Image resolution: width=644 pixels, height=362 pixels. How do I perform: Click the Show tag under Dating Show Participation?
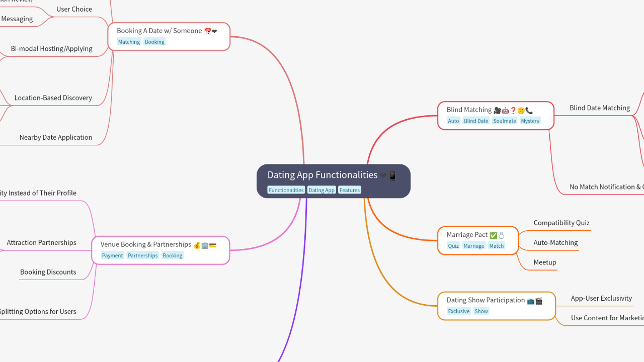pos(481,311)
